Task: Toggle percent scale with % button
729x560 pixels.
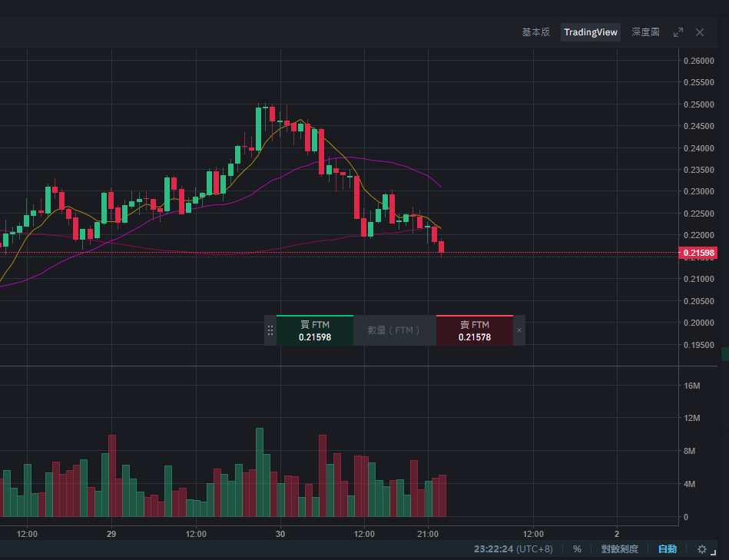Action: pyautogui.click(x=577, y=549)
